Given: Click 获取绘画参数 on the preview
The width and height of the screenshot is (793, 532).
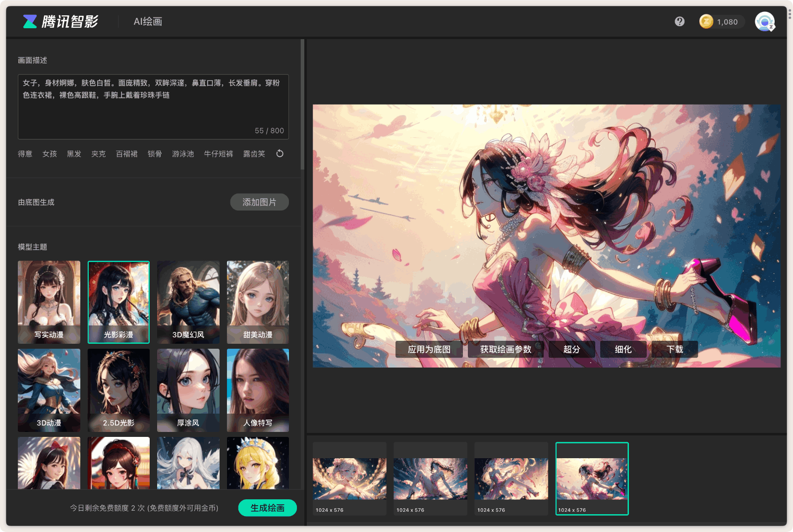Looking at the screenshot, I should tap(506, 349).
